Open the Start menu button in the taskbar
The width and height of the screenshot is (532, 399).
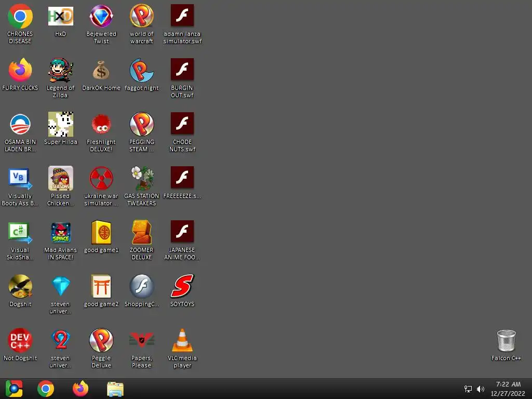[x=14, y=389]
